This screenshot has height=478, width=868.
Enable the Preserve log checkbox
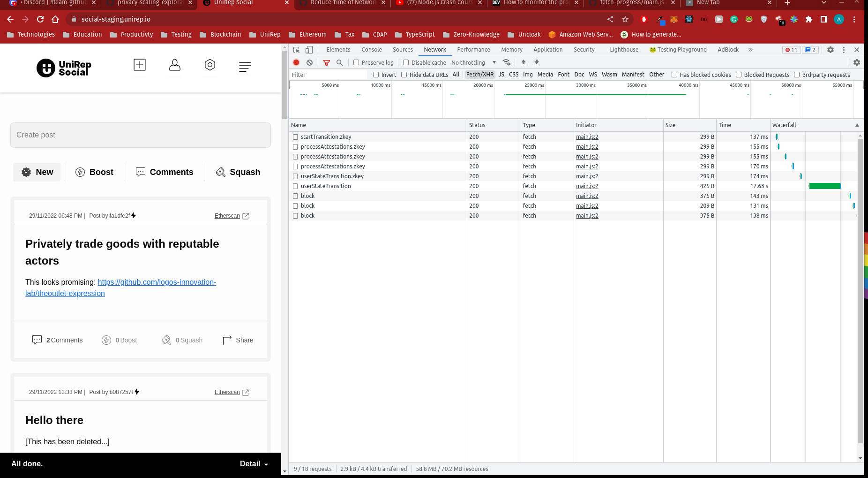coord(357,62)
